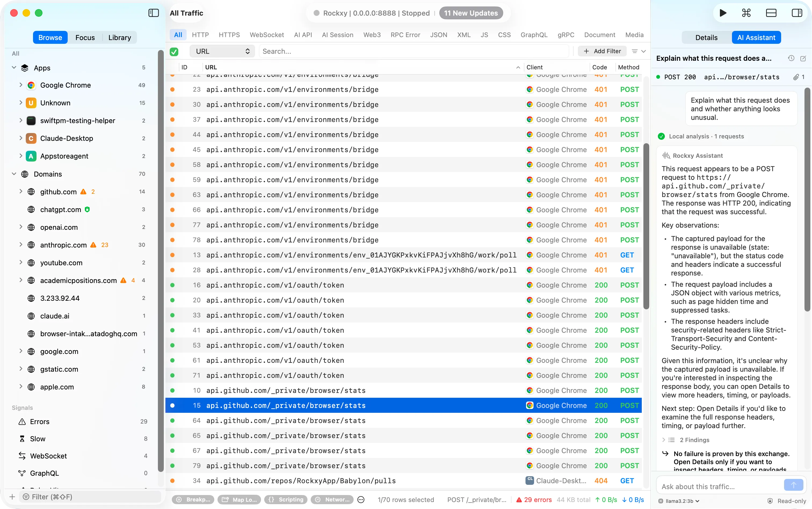Select the AI API tab
Viewport: 812px width, 509px height.
303,35
